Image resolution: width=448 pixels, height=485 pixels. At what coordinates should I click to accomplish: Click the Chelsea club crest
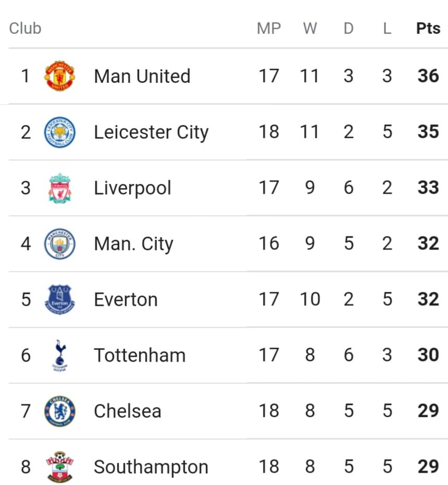click(59, 411)
